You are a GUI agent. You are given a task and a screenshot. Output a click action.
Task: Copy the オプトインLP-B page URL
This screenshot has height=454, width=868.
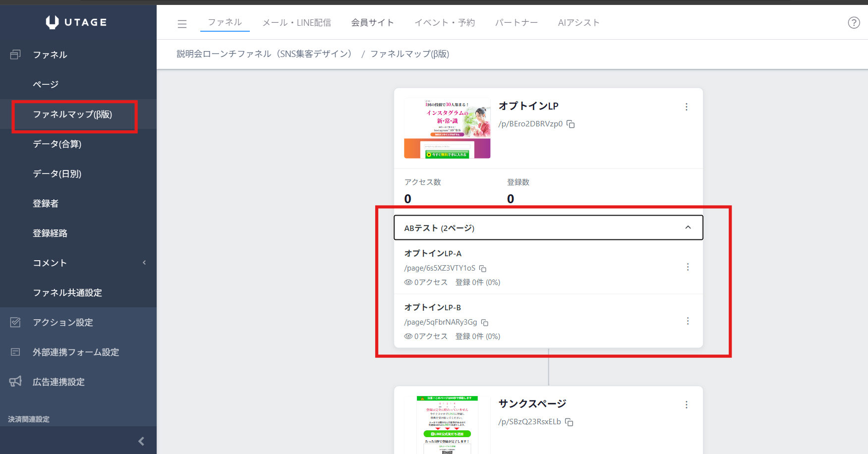(x=485, y=323)
